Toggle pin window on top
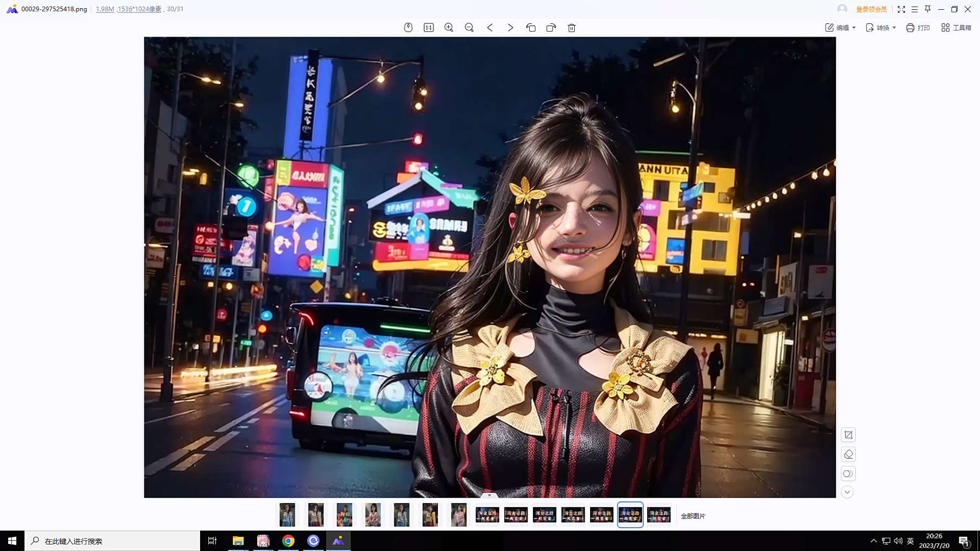 pyautogui.click(x=928, y=9)
